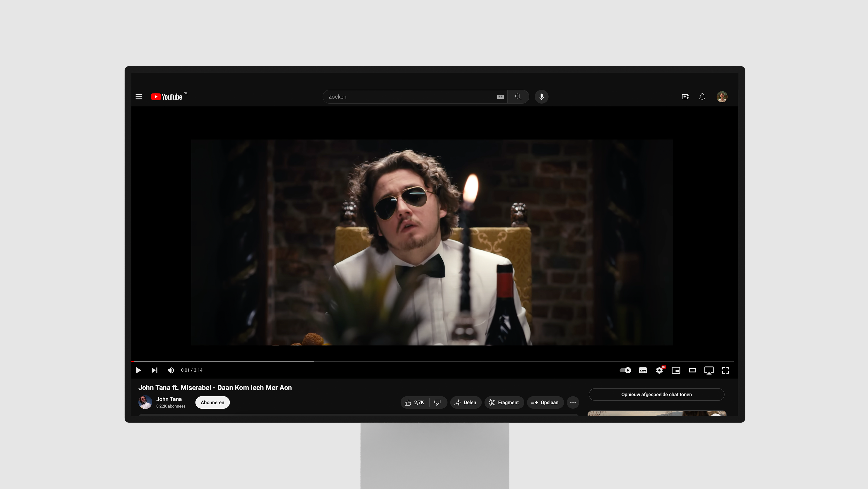Click the Abonneren subscribe button
Viewport: 868px width, 489px height.
click(212, 402)
